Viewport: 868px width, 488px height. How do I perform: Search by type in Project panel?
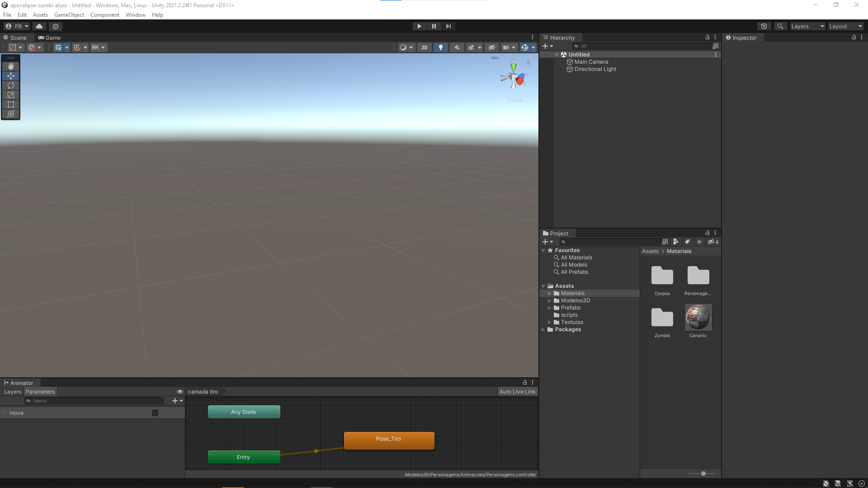675,242
